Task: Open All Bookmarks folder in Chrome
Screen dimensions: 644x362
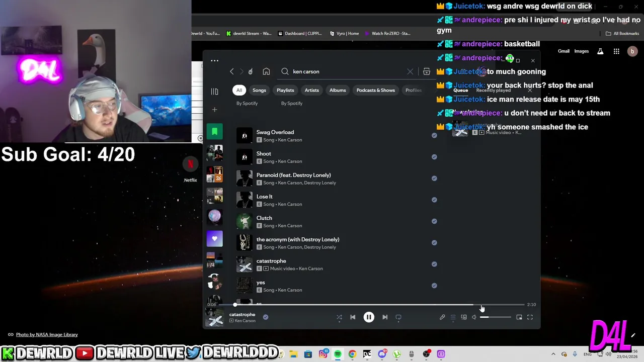Action: click(622, 34)
